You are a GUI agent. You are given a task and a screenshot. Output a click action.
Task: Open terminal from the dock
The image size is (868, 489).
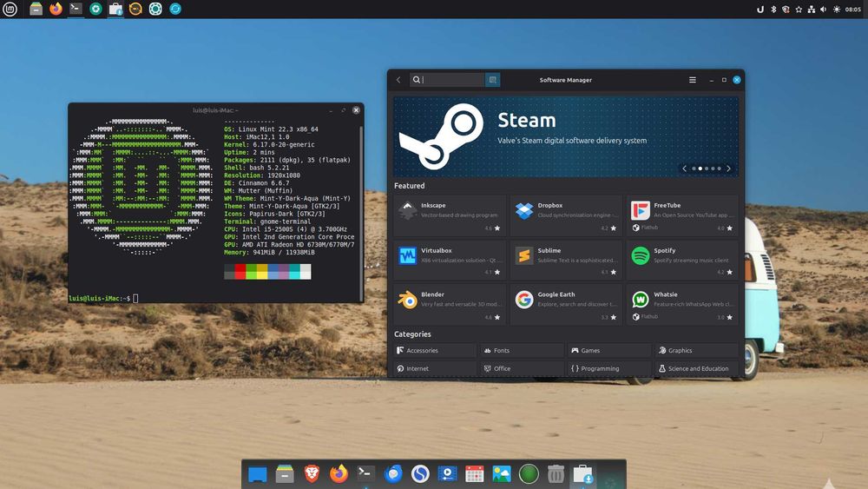(x=365, y=474)
